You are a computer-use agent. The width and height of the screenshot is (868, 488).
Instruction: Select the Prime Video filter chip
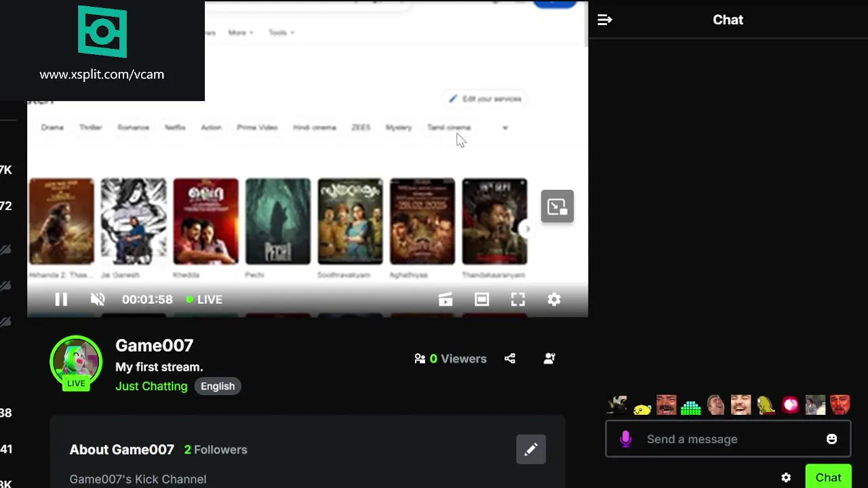[257, 127]
